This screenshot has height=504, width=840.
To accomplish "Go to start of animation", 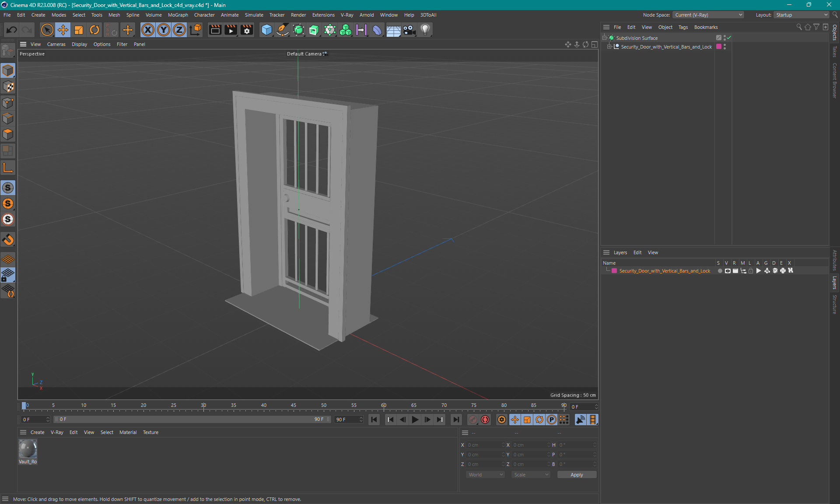I will (374, 420).
